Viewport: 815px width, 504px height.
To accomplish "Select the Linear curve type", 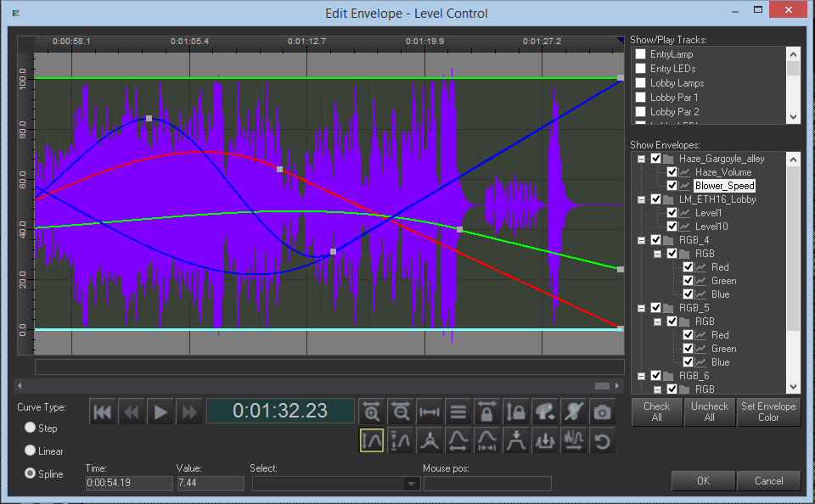I will [31, 451].
